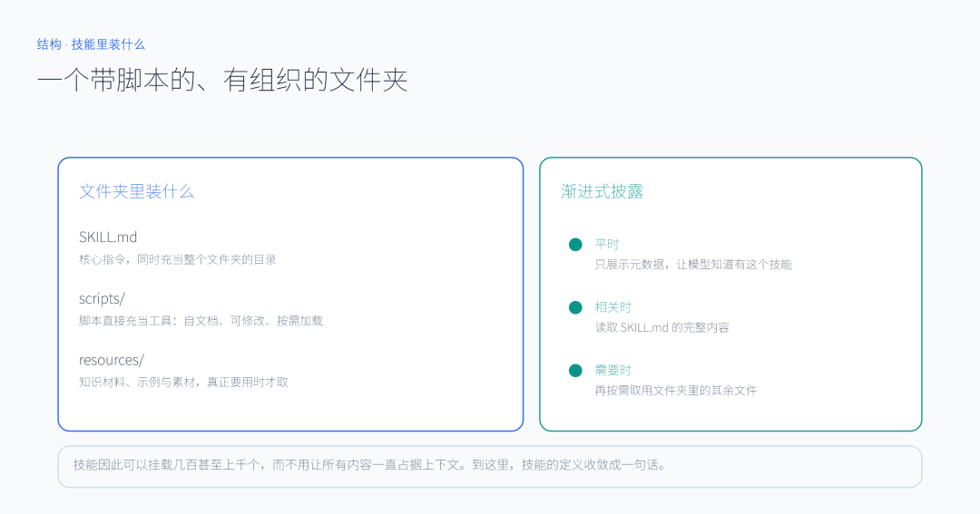980x514 pixels.
Task: Click the footer note starting 技能因此可以挂载几百甚至上千个
Action: click(x=370, y=465)
